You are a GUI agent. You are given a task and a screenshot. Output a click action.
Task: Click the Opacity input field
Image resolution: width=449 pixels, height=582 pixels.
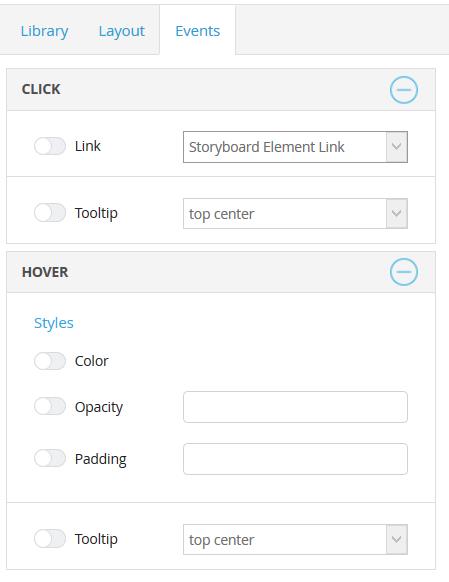click(295, 407)
